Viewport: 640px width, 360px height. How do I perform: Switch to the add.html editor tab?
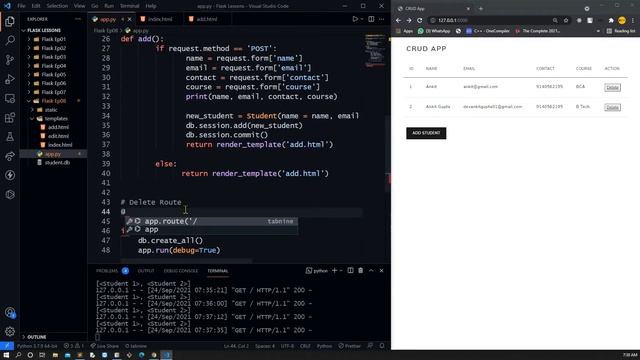click(x=207, y=19)
